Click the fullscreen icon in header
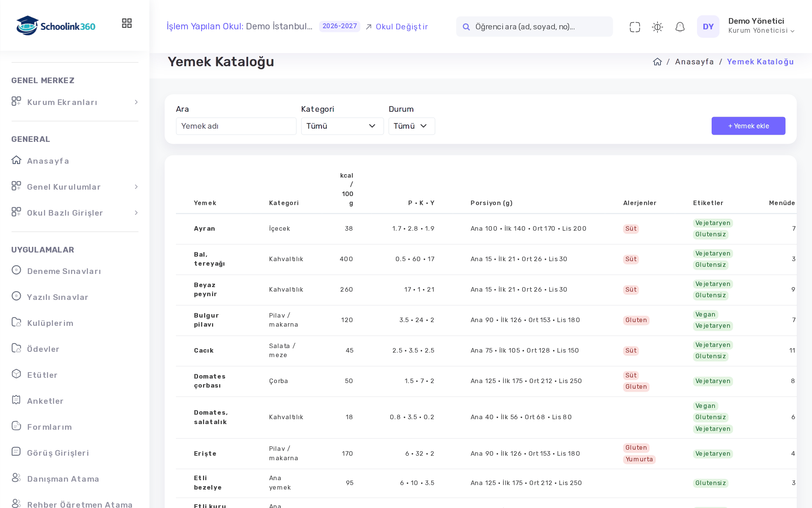The image size is (812, 508). [x=635, y=27]
